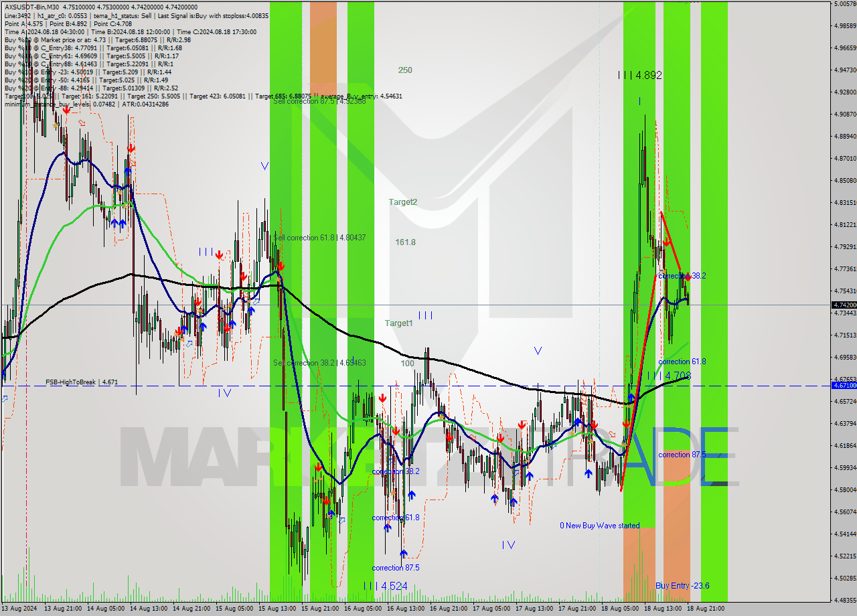Click the 'ATR:0.04314286' minimum distance line
Image resolution: width=857 pixels, height=616 pixels.
[x=86, y=104]
